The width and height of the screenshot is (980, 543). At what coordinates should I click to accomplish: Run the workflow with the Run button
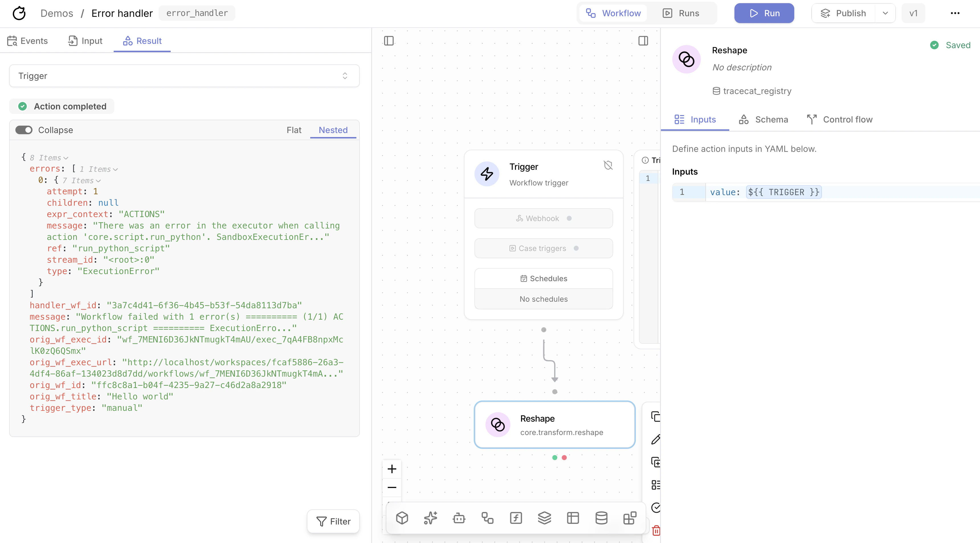pyautogui.click(x=763, y=13)
